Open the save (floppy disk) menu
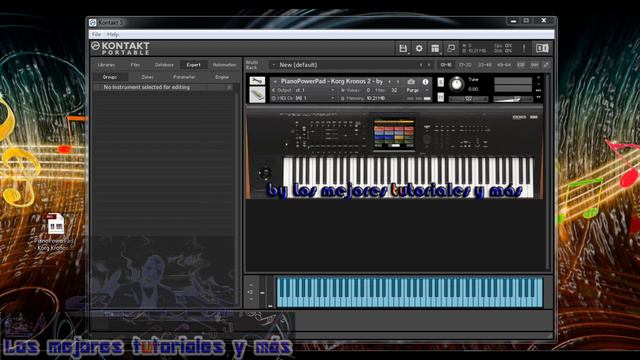The width and height of the screenshot is (640, 360). pyautogui.click(x=403, y=49)
